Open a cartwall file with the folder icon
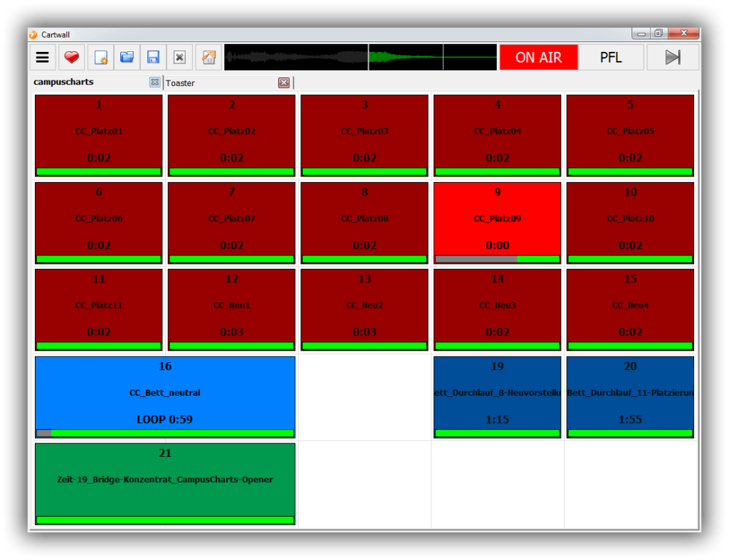The width and height of the screenshot is (729, 560). [x=127, y=57]
